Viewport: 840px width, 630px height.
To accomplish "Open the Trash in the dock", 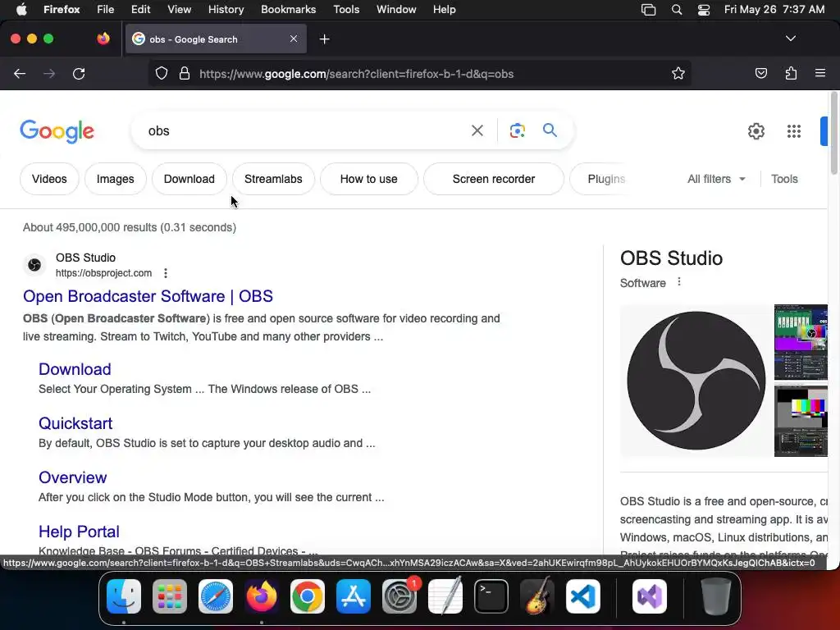I will (715, 596).
